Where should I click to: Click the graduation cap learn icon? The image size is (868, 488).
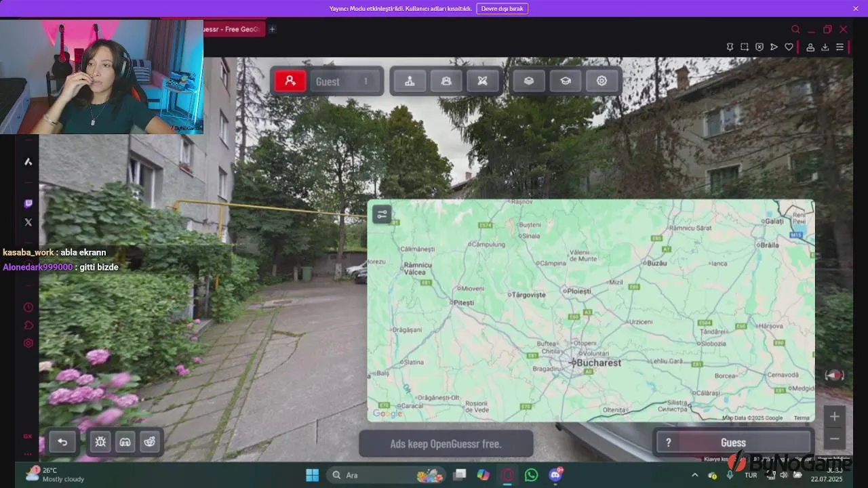tap(566, 81)
